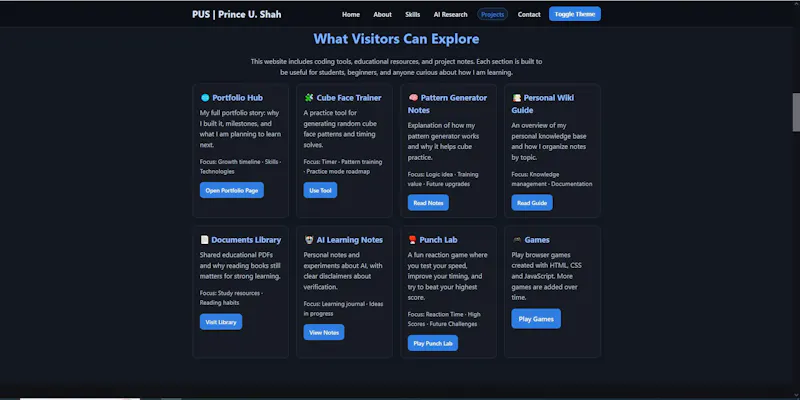Viewport: 800px width, 400px height.
Task: Click the Pattern Generator Notes heading
Action: pos(447,104)
